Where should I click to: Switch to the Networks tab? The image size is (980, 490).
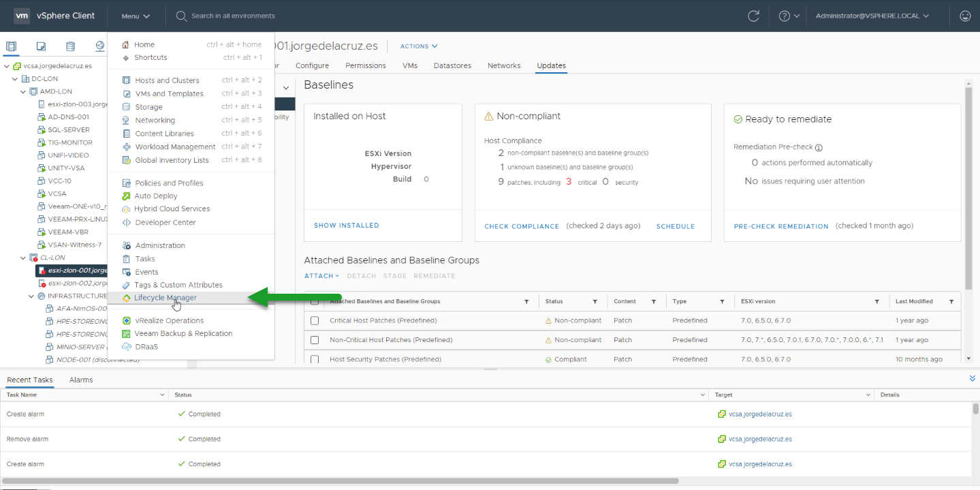coord(504,65)
